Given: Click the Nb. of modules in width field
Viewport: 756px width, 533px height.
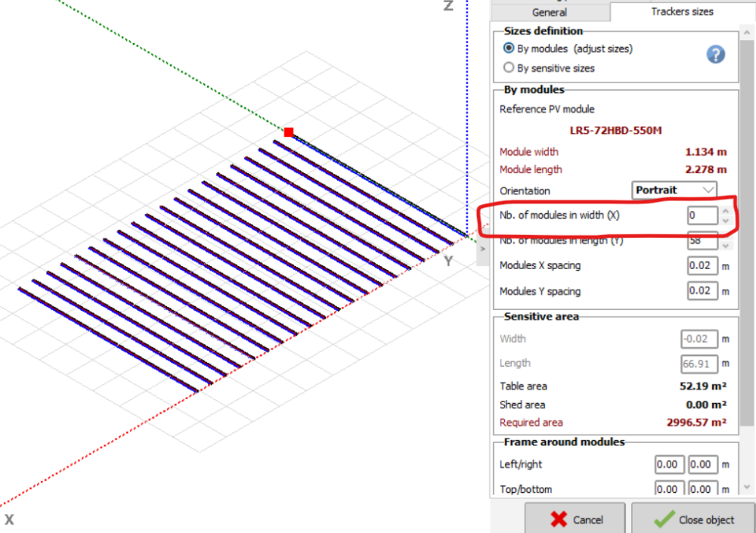Looking at the screenshot, I should click(702, 215).
